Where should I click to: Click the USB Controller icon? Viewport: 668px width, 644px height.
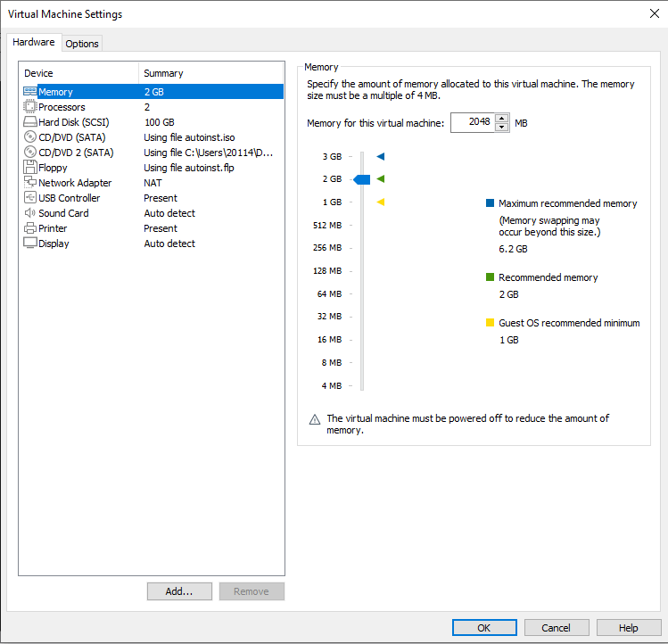[x=29, y=198]
